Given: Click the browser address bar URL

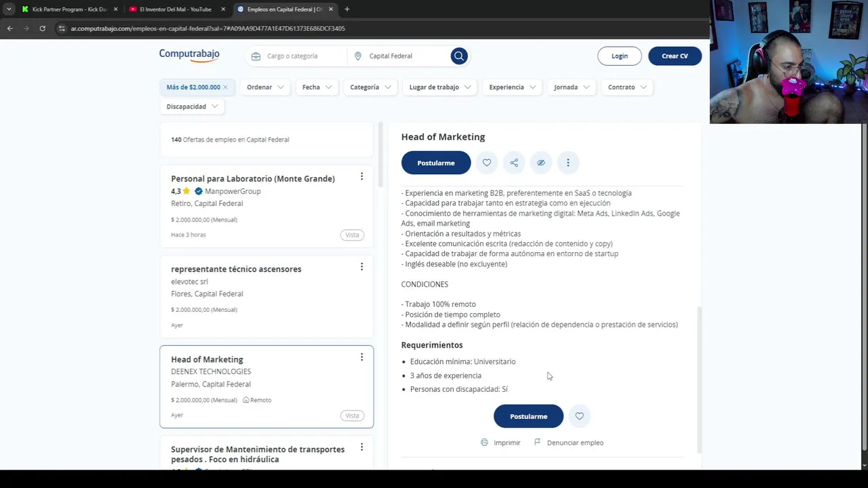Looking at the screenshot, I should pyautogui.click(x=208, y=28).
